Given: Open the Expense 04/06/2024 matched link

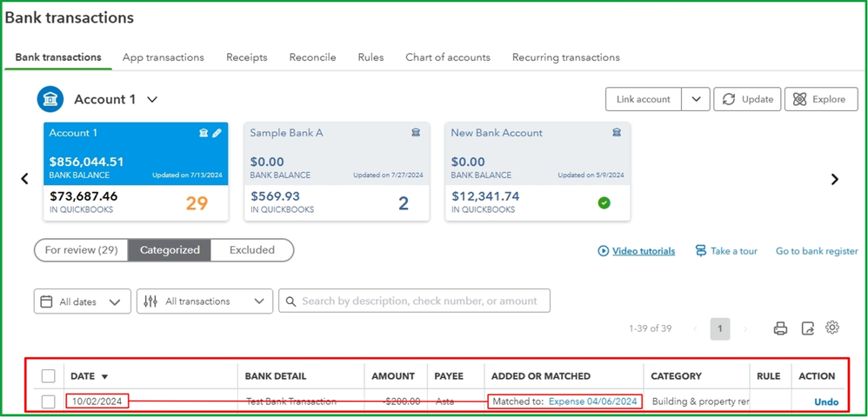Looking at the screenshot, I should click(x=593, y=401).
